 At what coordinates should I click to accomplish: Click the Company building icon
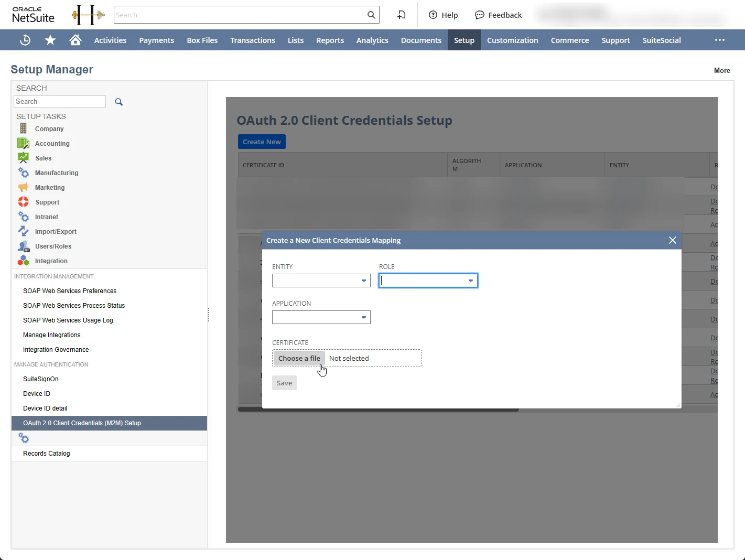click(23, 128)
